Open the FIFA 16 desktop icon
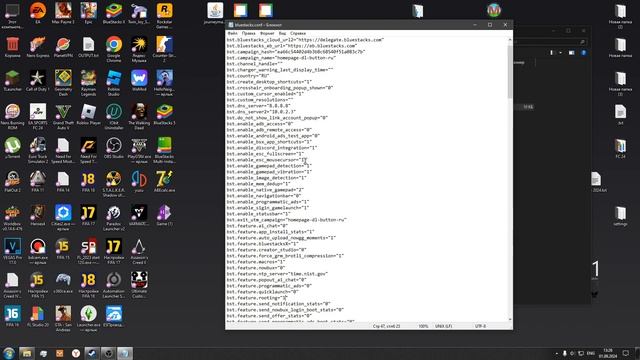This screenshot has height=360, width=640. click(12, 316)
